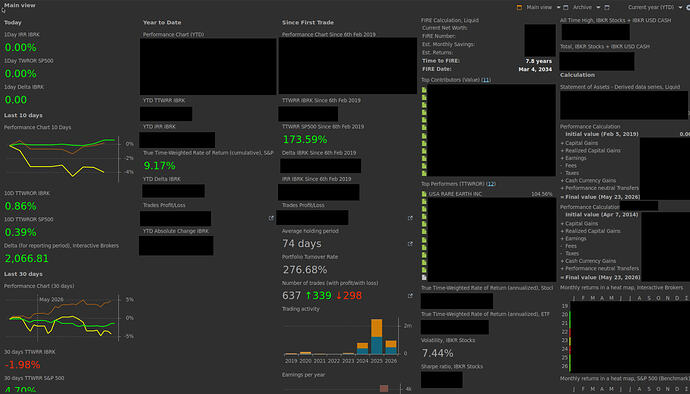690x394 pixels.
Task: Click the Performance Chart 10 Days graph
Action: point(70,158)
